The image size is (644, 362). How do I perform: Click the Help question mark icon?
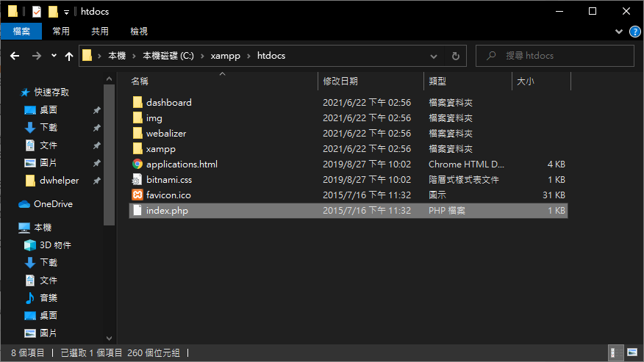635,31
